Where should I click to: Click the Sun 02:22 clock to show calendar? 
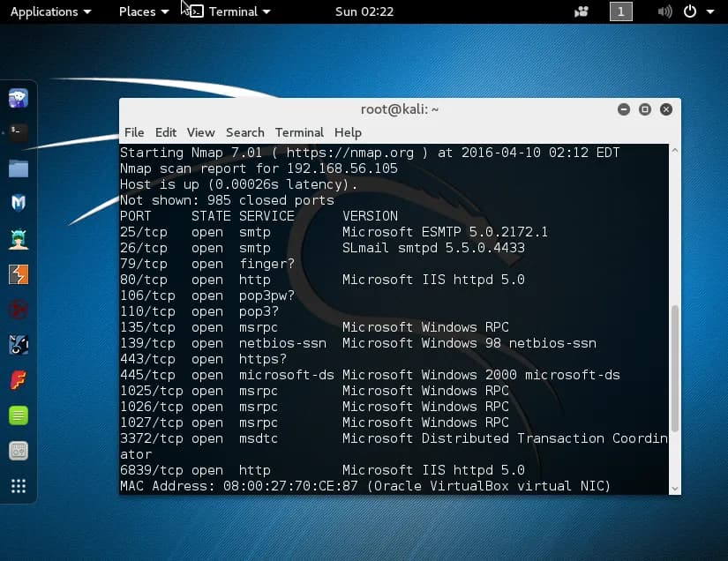point(363,11)
